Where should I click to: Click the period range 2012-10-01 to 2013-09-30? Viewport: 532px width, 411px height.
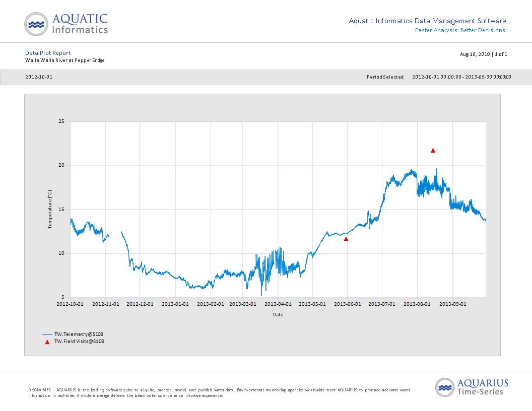point(461,77)
